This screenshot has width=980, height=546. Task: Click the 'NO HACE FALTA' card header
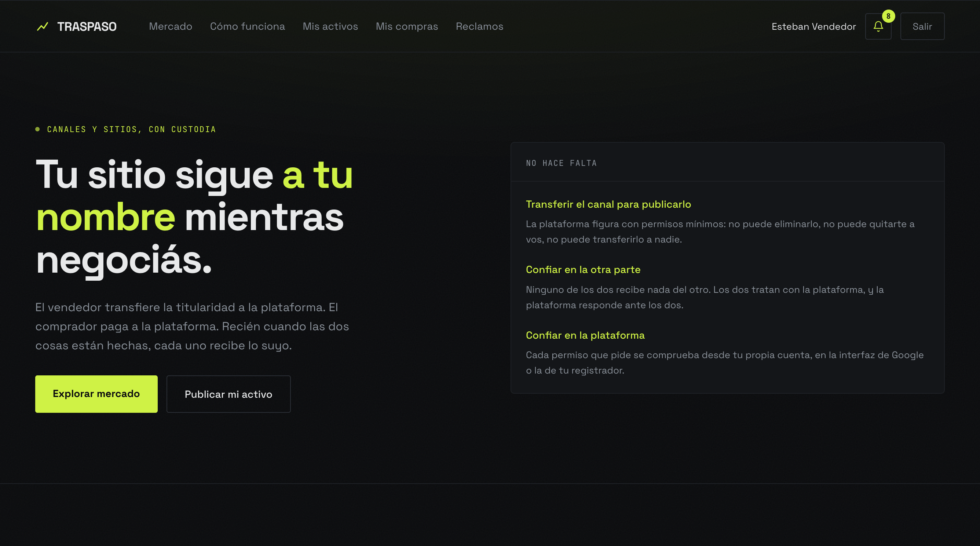pyautogui.click(x=561, y=163)
